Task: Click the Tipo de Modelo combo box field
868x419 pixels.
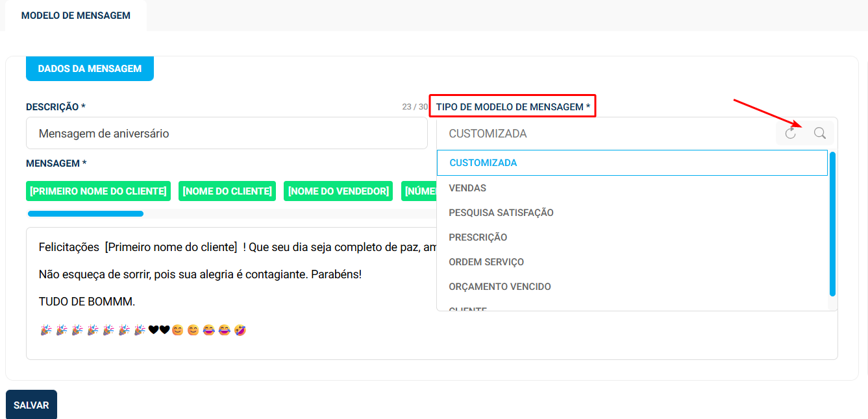Action: pos(604,134)
